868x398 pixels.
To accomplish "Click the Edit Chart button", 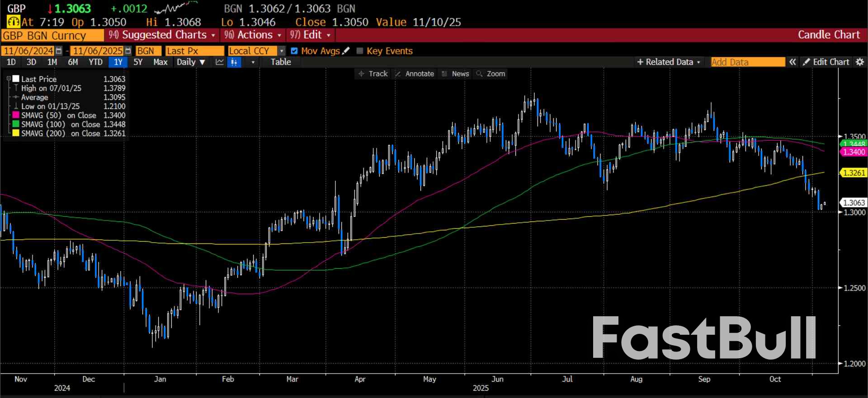I will click(826, 62).
